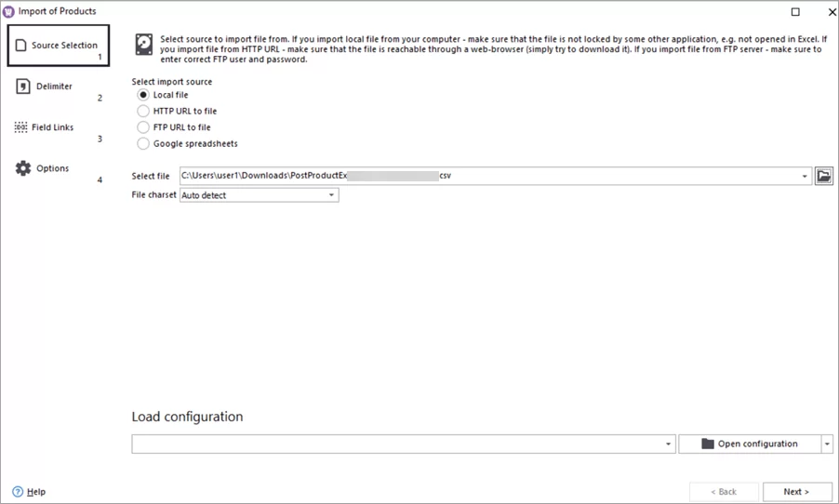The width and height of the screenshot is (839, 504).
Task: Click the hard drive icon by instructions
Action: tap(144, 46)
